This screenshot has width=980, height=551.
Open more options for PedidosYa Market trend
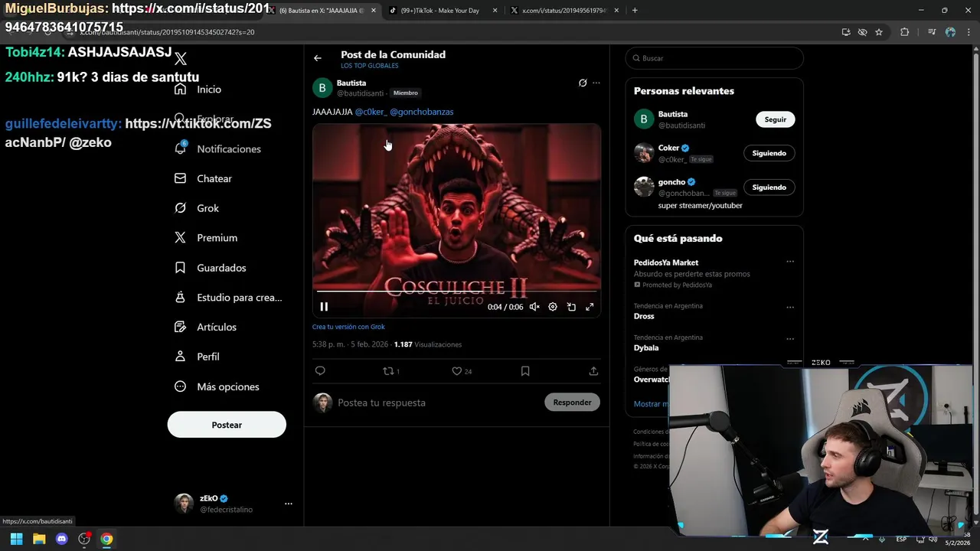coord(790,262)
